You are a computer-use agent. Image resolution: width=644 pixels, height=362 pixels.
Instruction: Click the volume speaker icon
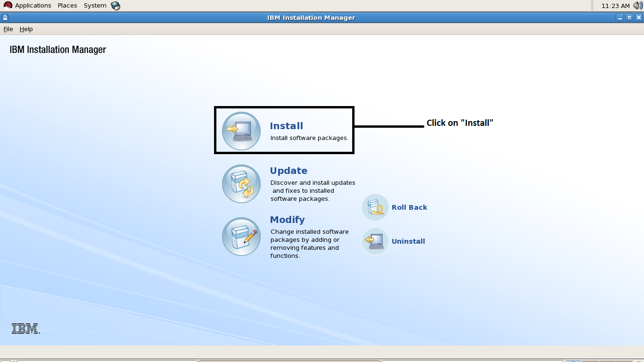click(638, 6)
